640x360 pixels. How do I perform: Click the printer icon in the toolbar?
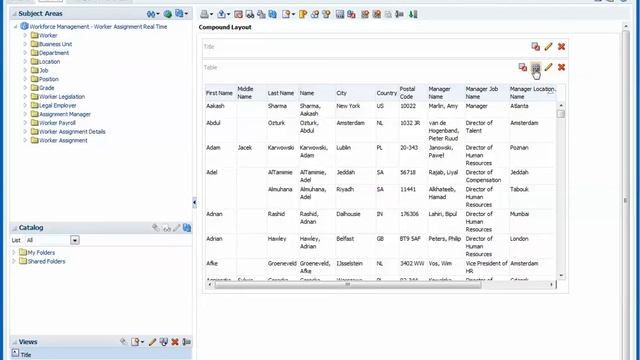(204, 14)
